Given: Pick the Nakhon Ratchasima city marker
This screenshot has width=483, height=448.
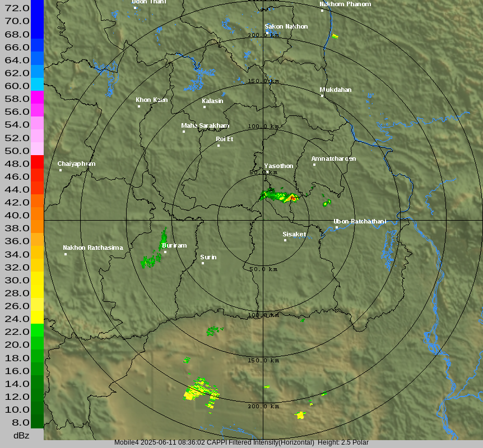Looking at the screenshot, I should point(66,254).
